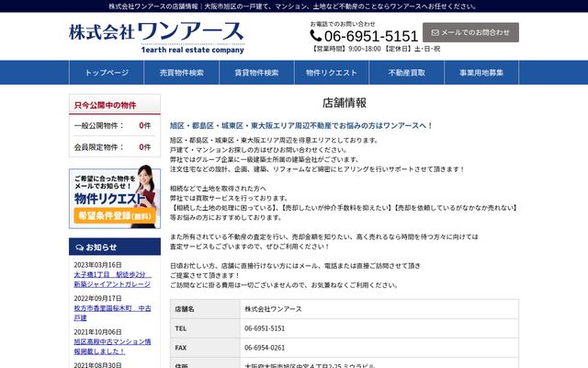Click the お電話でのお問い合わせ label in the header
The image size is (588, 368).
tap(343, 24)
